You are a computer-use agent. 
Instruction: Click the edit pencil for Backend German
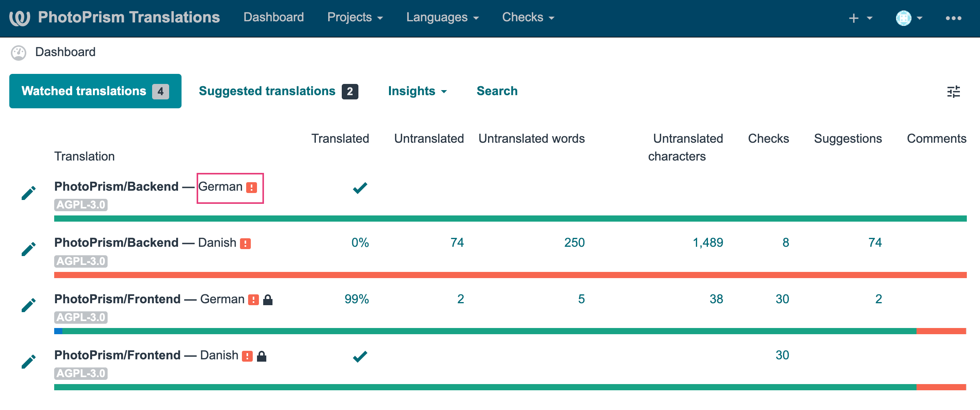(29, 193)
